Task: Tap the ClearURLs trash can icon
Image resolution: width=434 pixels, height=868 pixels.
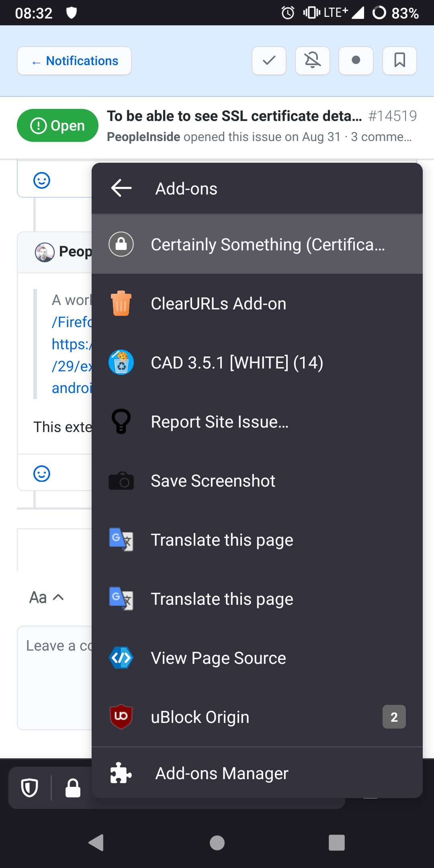Action: pyautogui.click(x=121, y=303)
